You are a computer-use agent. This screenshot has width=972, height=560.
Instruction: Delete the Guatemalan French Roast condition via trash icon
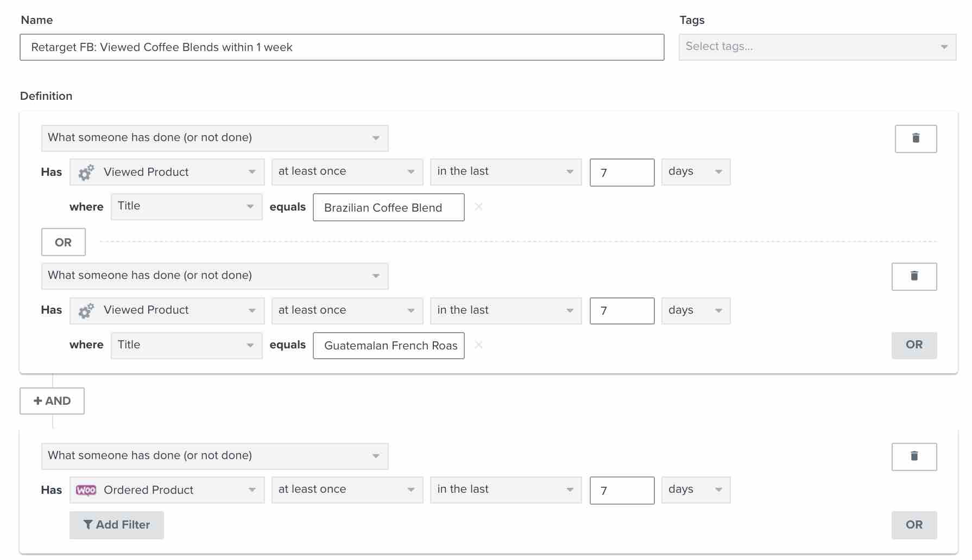tap(914, 276)
